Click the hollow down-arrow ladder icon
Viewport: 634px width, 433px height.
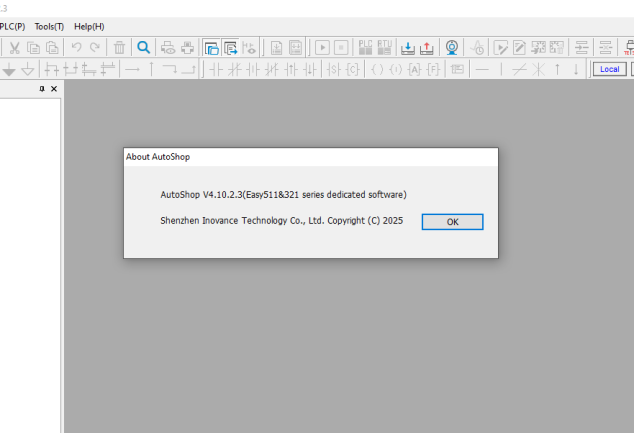27,70
